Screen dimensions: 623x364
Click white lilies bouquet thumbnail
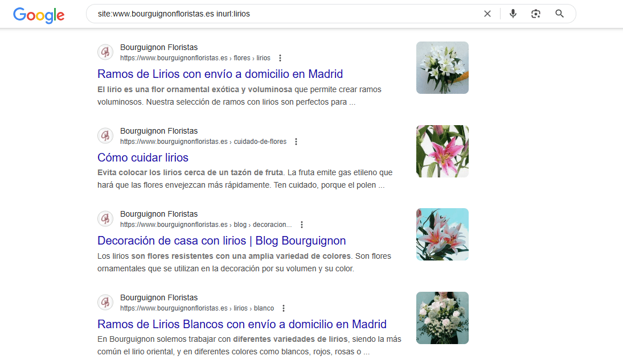click(x=442, y=68)
